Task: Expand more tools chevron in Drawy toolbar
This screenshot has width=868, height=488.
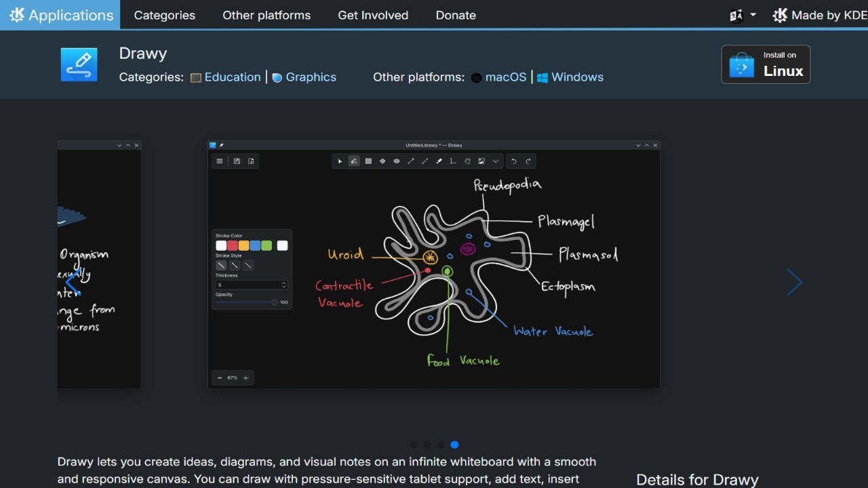Action: (496, 161)
